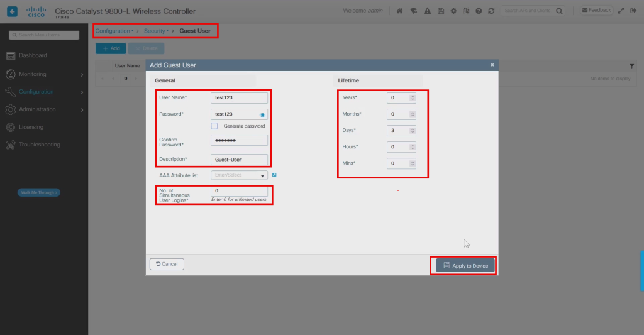Screen dimensions: 644x335
Task: Open the wireless setup icon in header
Action: (414, 11)
